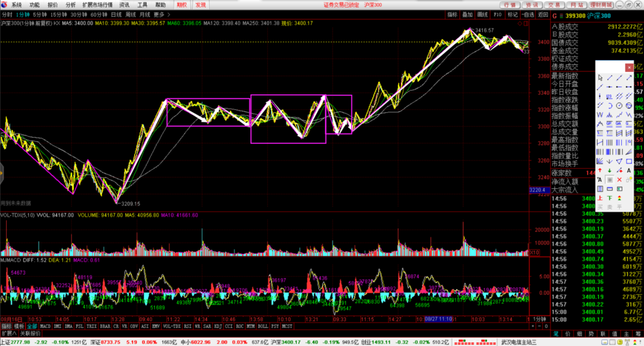Open the 叠加 overlay toolbar button
The image size is (644, 346).
[468, 14]
